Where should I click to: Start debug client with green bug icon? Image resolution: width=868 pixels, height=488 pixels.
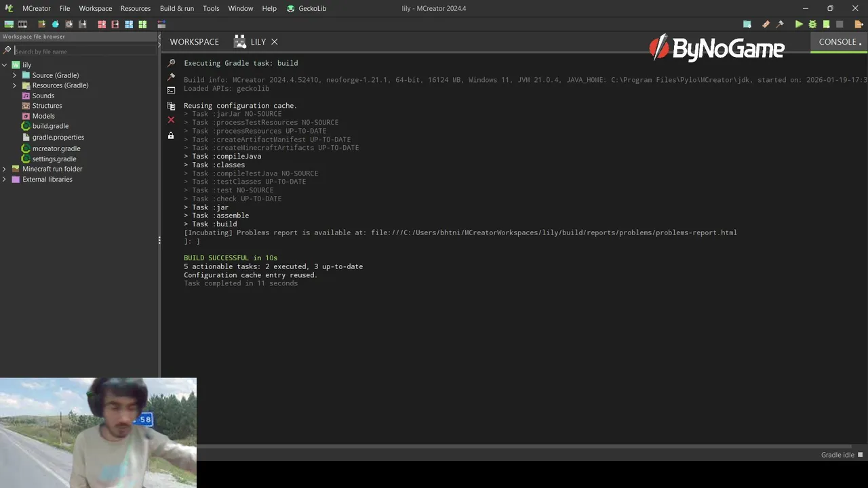click(x=812, y=24)
